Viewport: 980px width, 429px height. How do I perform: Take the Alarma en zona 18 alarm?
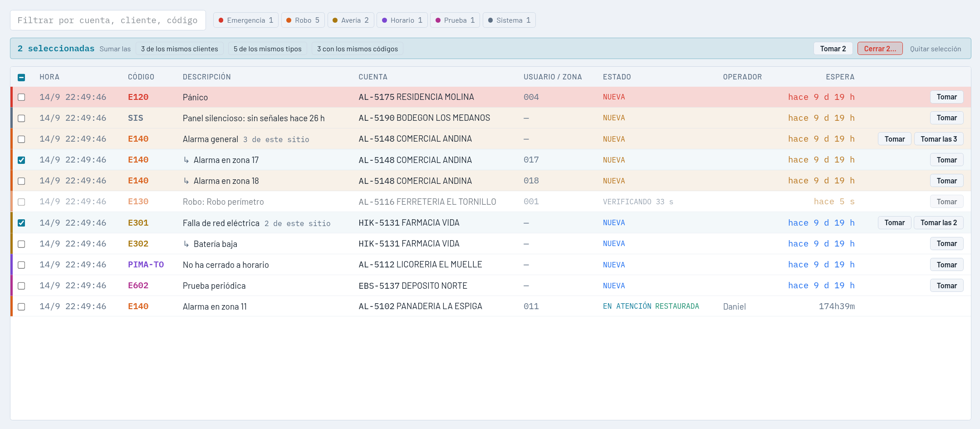pos(947,181)
